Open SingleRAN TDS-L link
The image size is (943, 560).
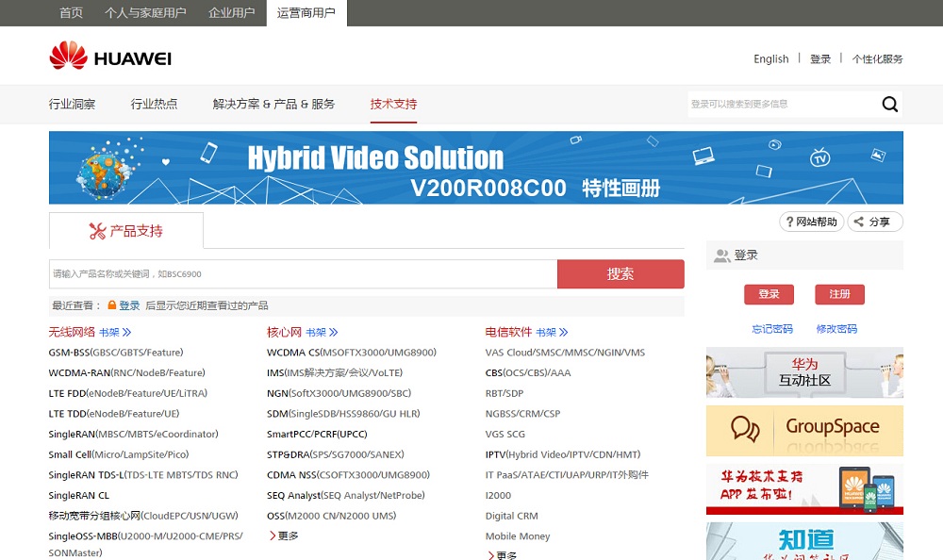[x=143, y=475]
